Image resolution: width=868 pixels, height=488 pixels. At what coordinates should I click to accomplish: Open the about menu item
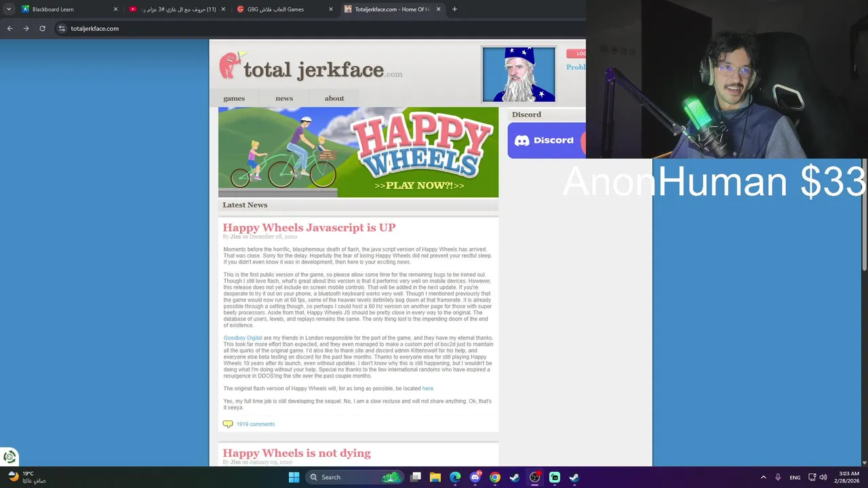[x=334, y=98]
